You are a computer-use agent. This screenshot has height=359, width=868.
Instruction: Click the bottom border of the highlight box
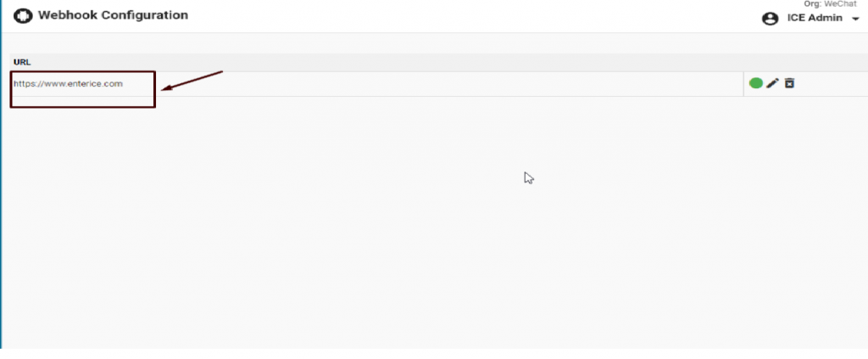[x=83, y=107]
